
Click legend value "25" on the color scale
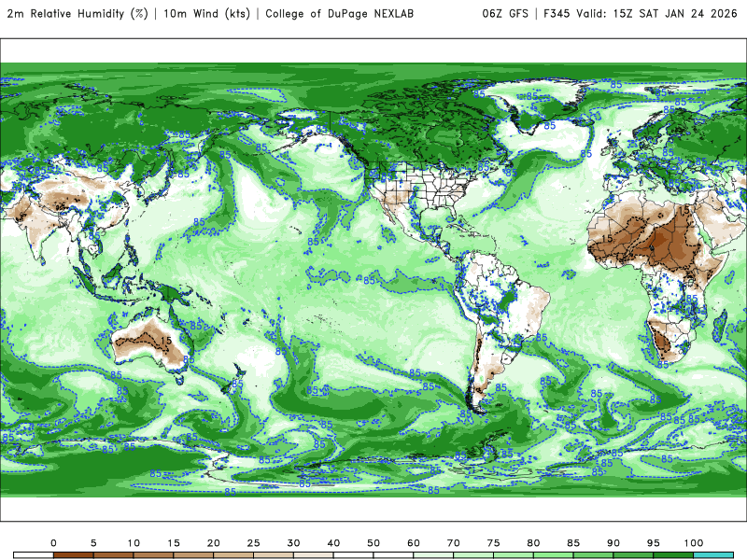tap(253, 543)
